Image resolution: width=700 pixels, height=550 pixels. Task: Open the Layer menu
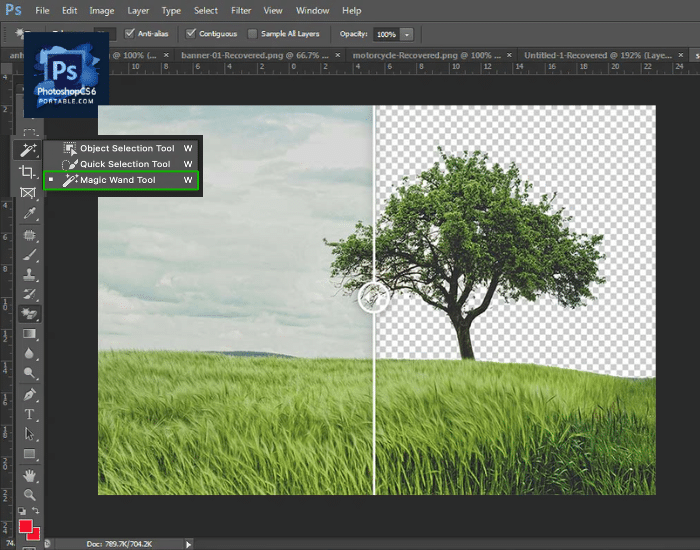point(138,10)
